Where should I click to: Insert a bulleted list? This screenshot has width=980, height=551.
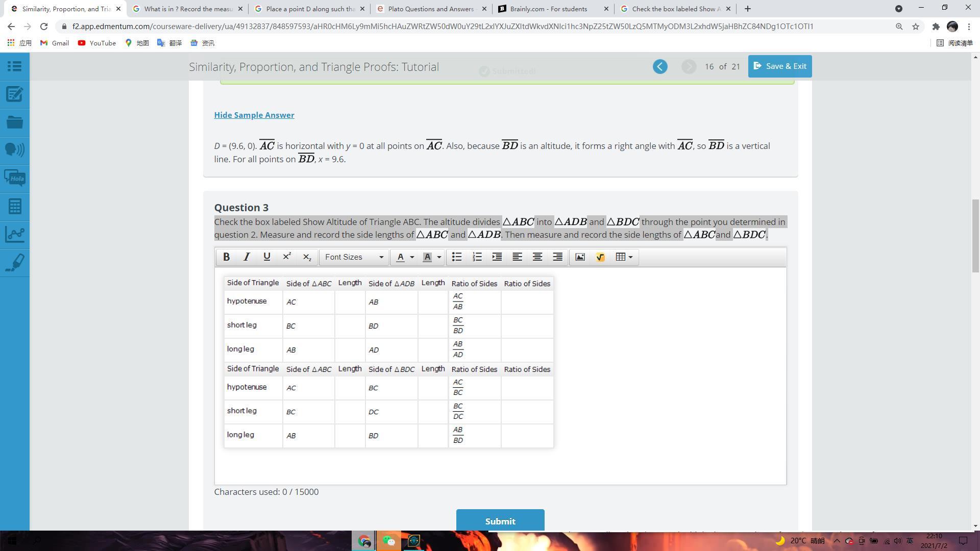pos(457,257)
